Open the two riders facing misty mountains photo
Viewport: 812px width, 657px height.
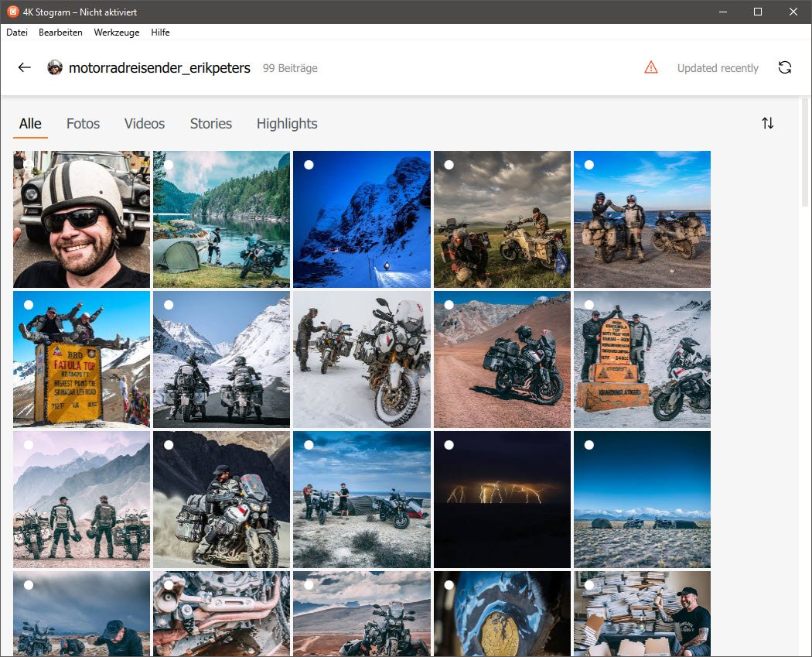pos(81,499)
